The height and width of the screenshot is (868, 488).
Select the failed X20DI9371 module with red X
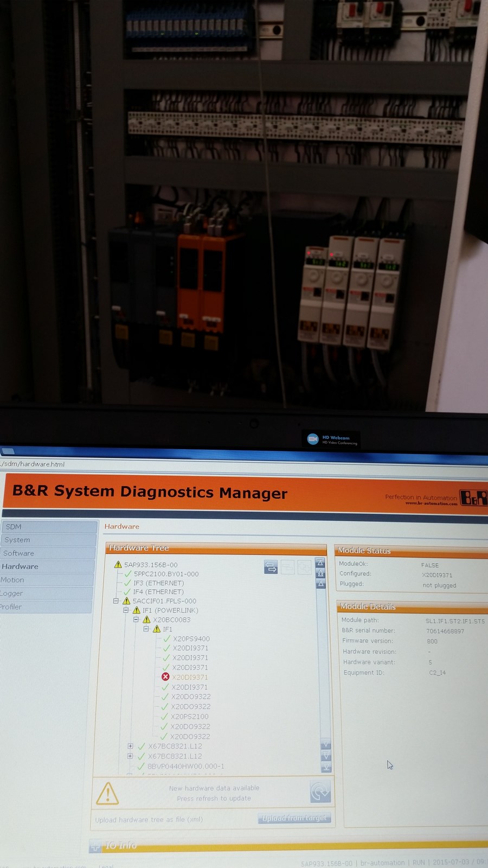[190, 678]
